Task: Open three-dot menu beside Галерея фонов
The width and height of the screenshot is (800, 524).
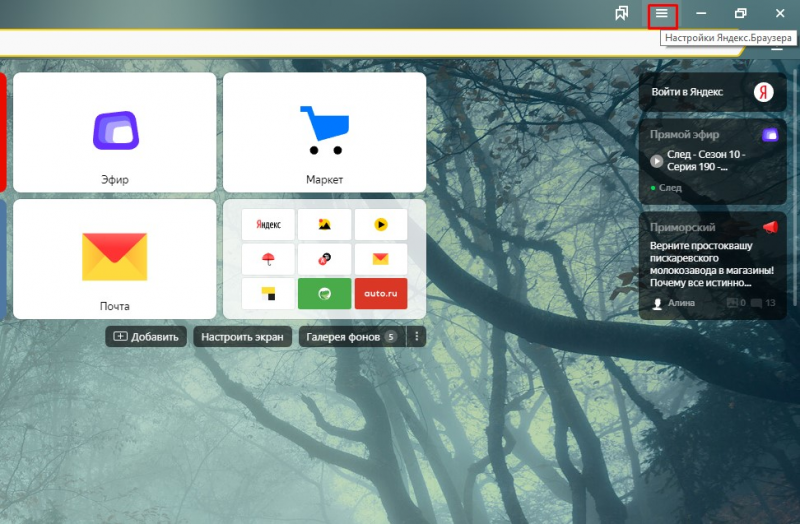Action: (417, 337)
